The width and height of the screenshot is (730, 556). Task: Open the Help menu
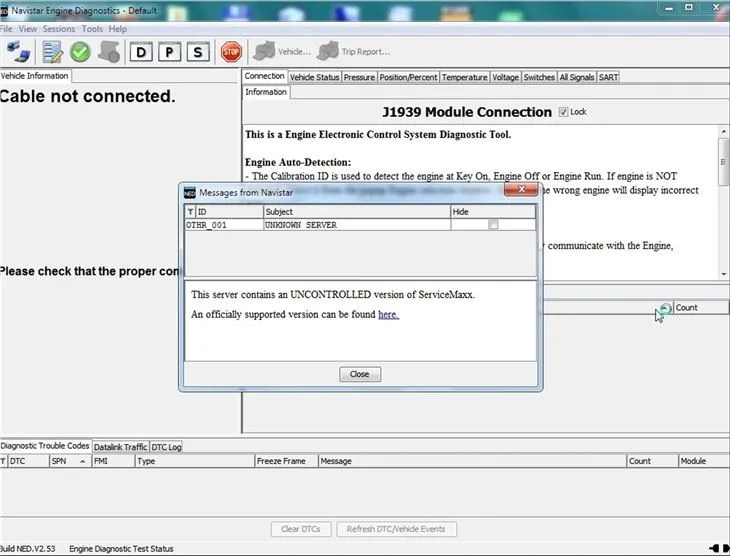[x=118, y=29]
